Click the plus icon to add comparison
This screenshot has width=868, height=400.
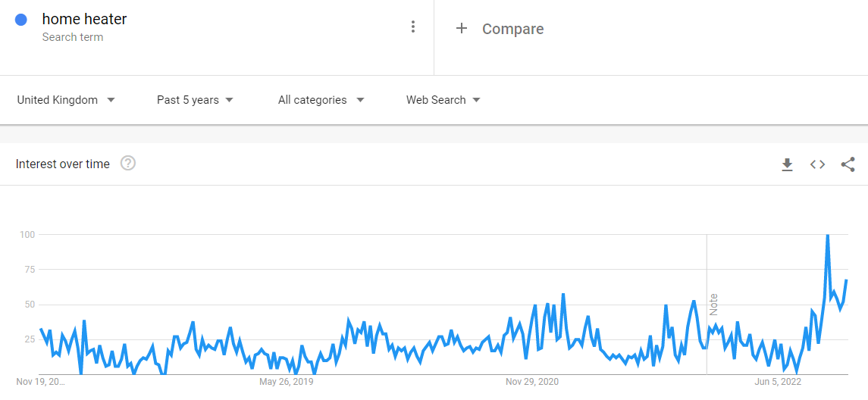pyautogui.click(x=461, y=29)
